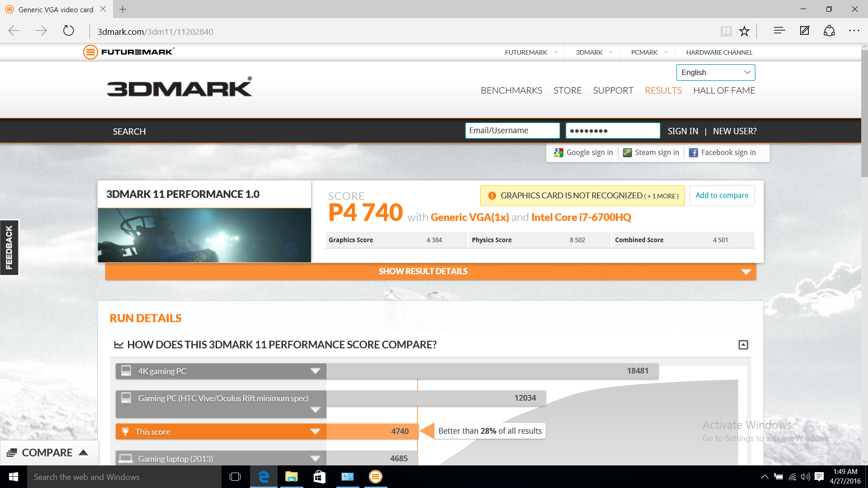The height and width of the screenshot is (488, 868).
Task: Click the Google sign in icon
Action: 558,153
